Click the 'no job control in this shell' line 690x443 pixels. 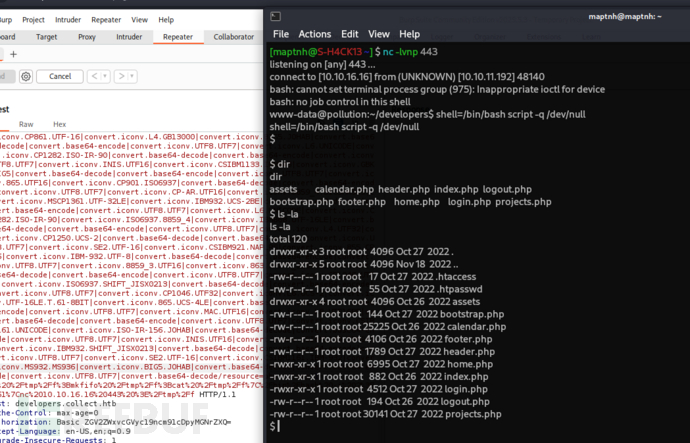pyautogui.click(x=340, y=102)
